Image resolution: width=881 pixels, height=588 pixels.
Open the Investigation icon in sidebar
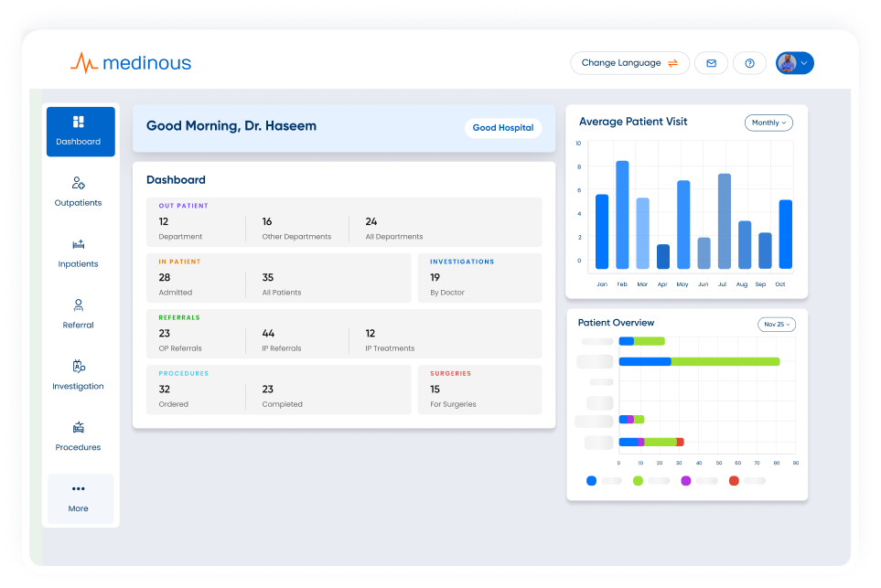[x=79, y=367]
